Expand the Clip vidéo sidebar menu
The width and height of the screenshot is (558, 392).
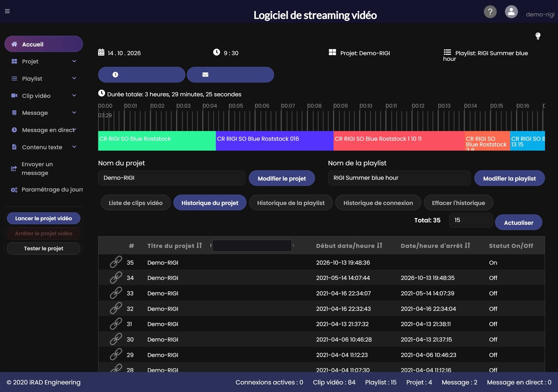coord(44,95)
